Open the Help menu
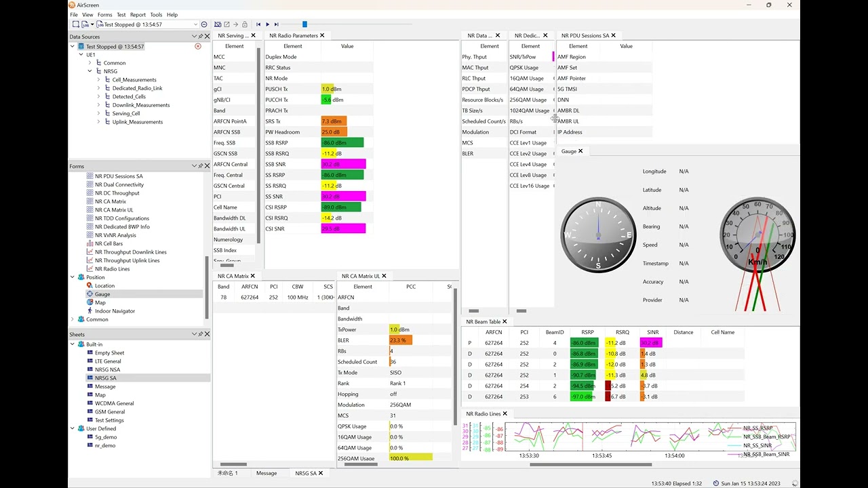Viewport: 868px width, 488px height. [172, 14]
